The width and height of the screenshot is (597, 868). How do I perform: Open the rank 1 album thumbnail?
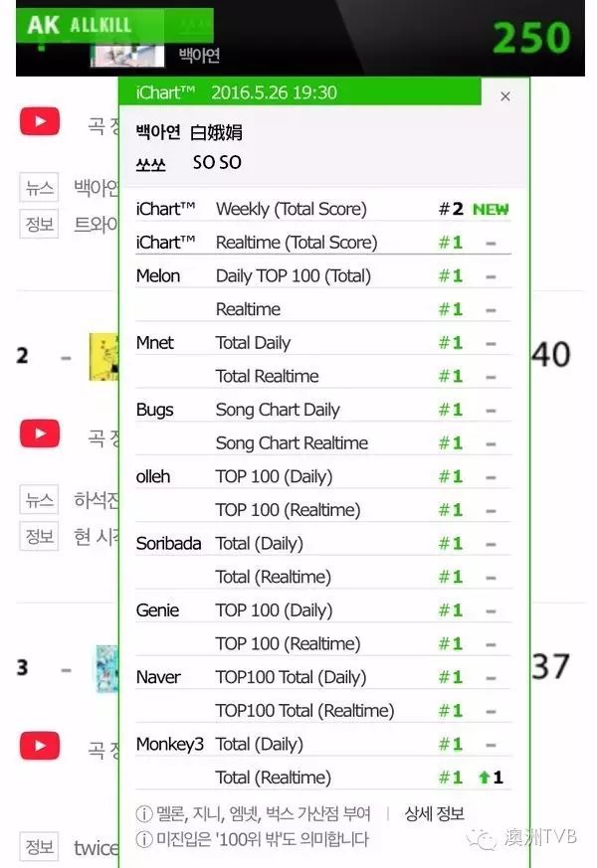click(127, 56)
